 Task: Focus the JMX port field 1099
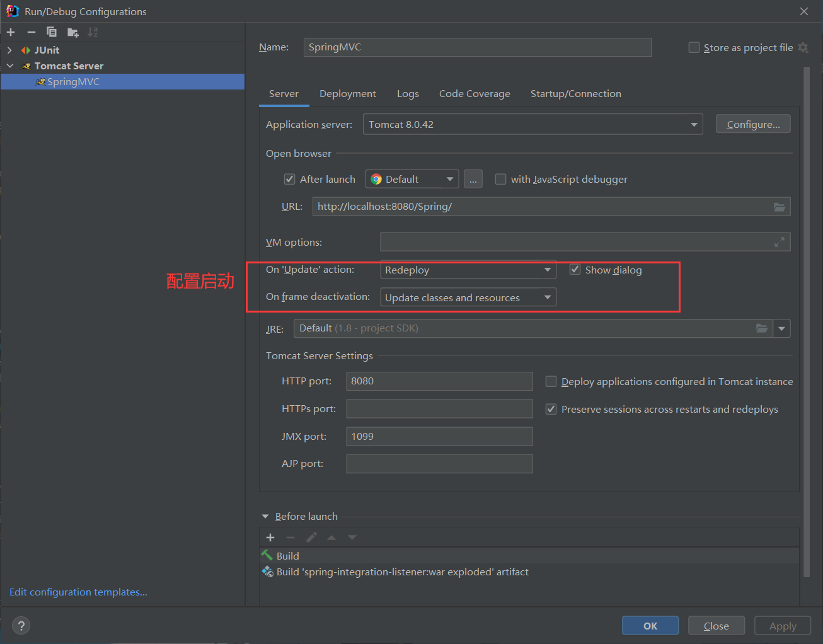(x=440, y=436)
